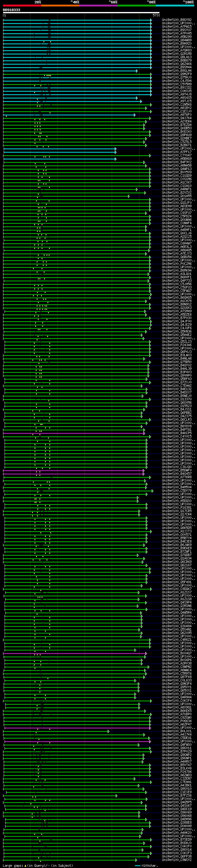Click hit label UniRef100_Q6BU54
Image resolution: width=197 pixels, height=868 pixels.
pos(177,257)
